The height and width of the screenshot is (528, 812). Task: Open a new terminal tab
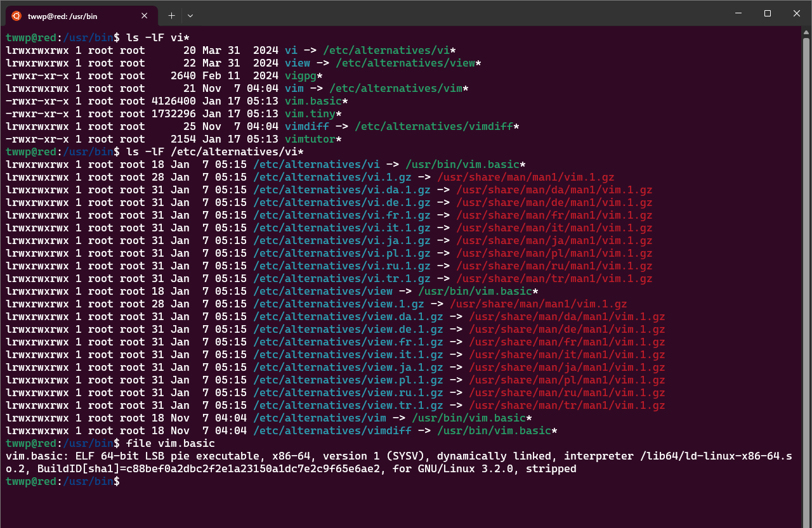(x=171, y=15)
